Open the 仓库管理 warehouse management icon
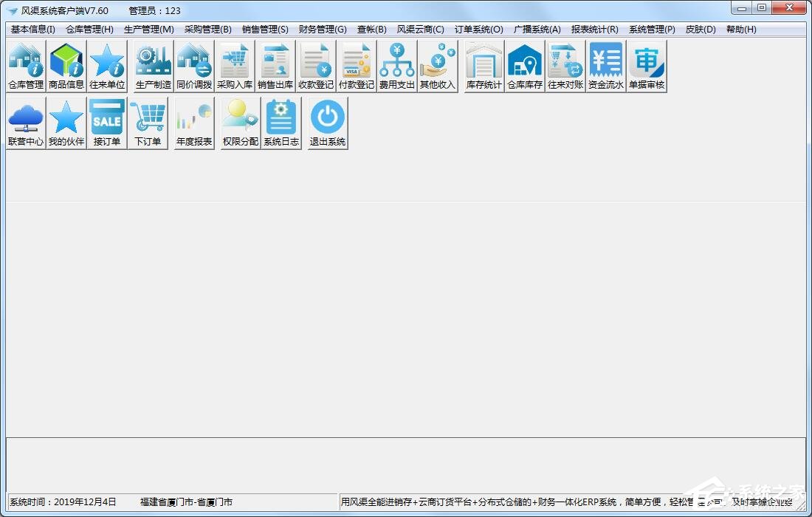This screenshot has width=812, height=517. [x=26, y=66]
